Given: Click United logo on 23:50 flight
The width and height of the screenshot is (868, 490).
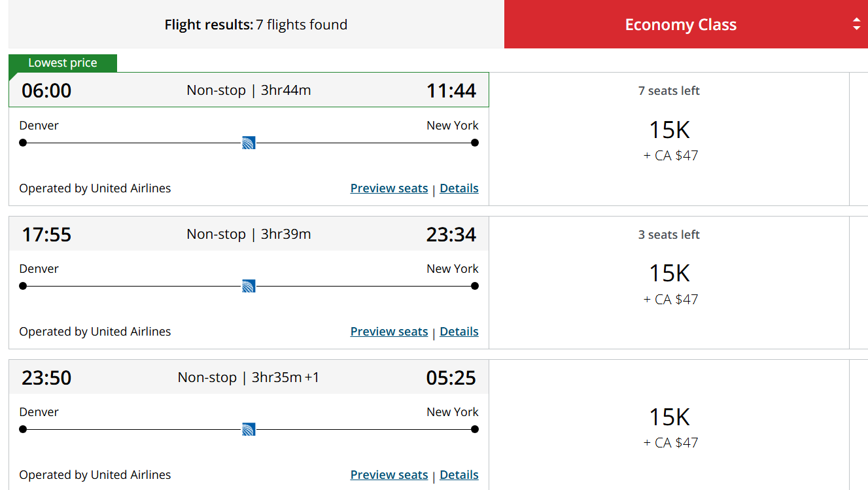Looking at the screenshot, I should point(249,429).
